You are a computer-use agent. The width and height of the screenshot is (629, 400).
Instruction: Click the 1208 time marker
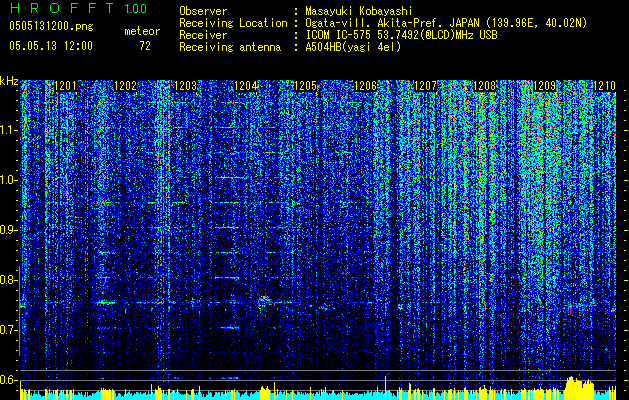point(485,86)
